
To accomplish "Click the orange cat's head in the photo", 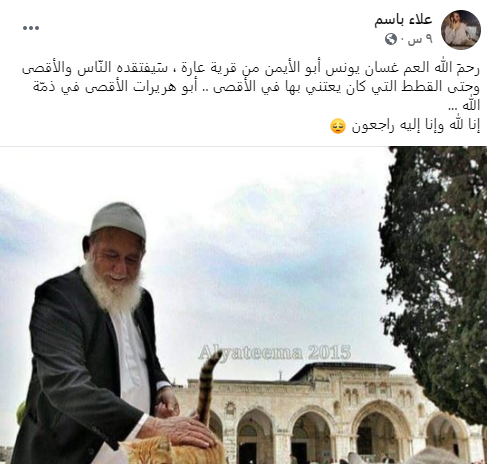I will point(149,452).
